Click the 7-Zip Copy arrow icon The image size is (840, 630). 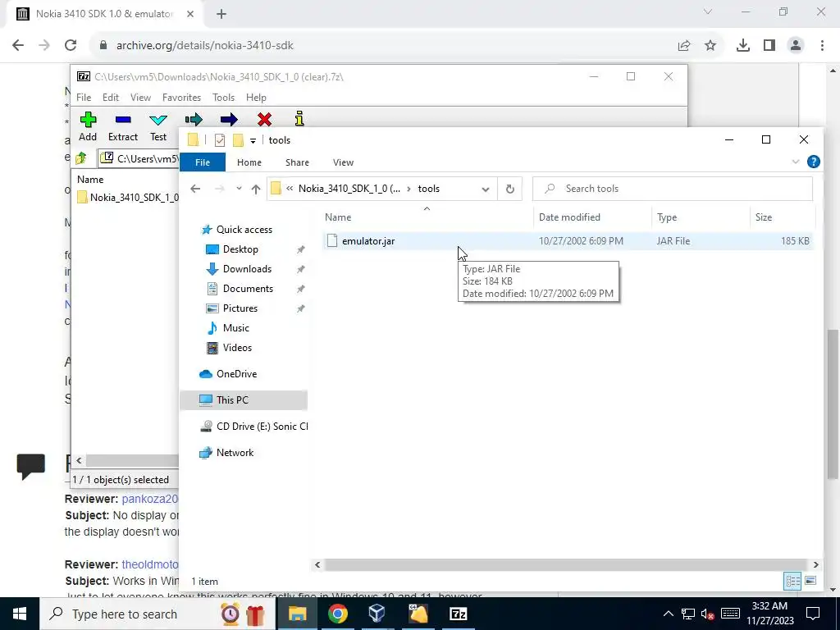[x=194, y=119]
